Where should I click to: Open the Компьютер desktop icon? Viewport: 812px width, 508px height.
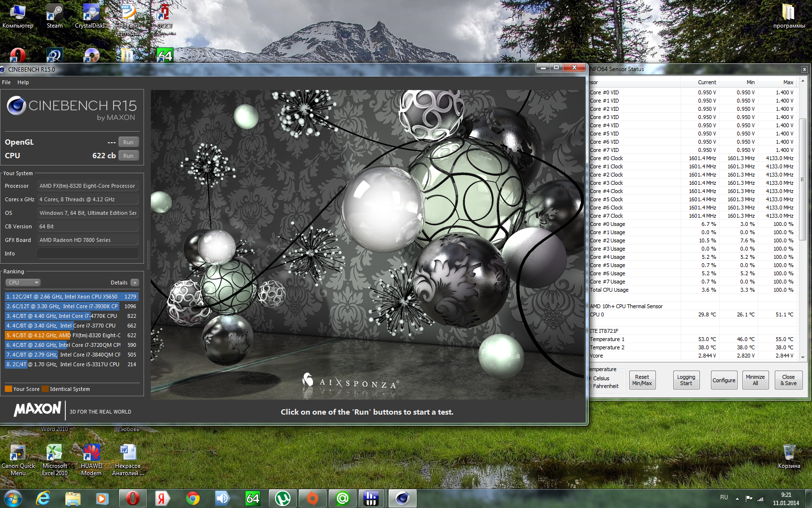[18, 15]
